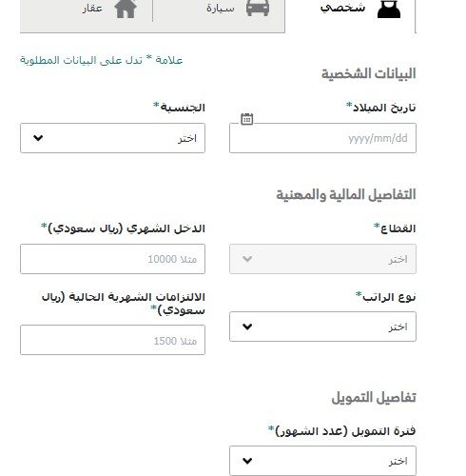Select the house (عقار) icon

(x=126, y=9)
